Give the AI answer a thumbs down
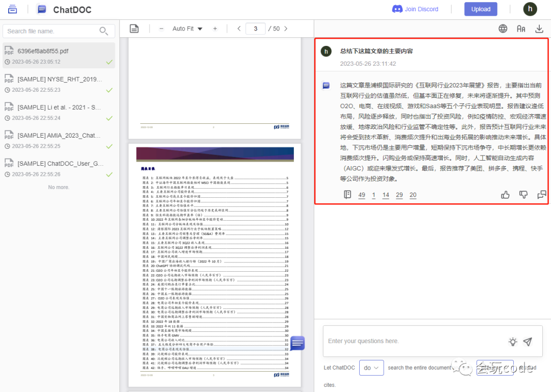 (523, 194)
